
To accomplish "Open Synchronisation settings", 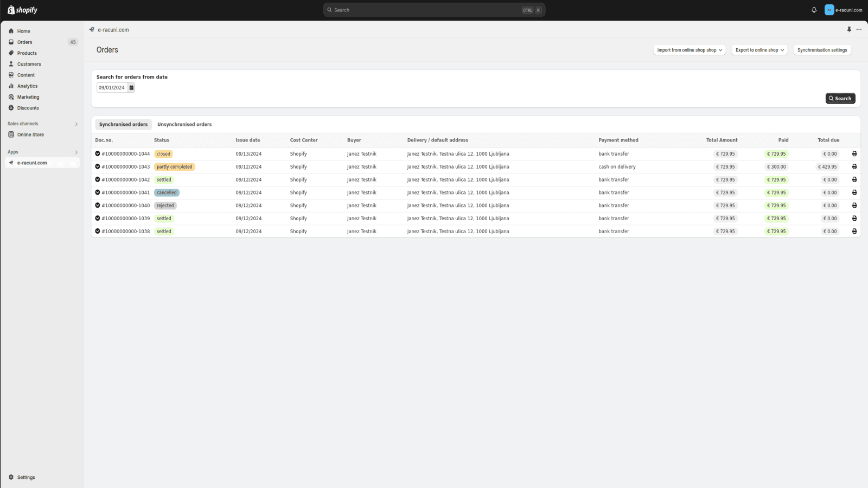I will tap(821, 49).
